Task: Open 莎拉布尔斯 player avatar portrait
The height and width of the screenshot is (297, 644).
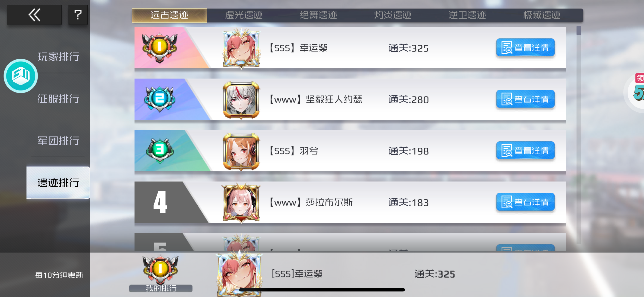Action: pyautogui.click(x=241, y=203)
